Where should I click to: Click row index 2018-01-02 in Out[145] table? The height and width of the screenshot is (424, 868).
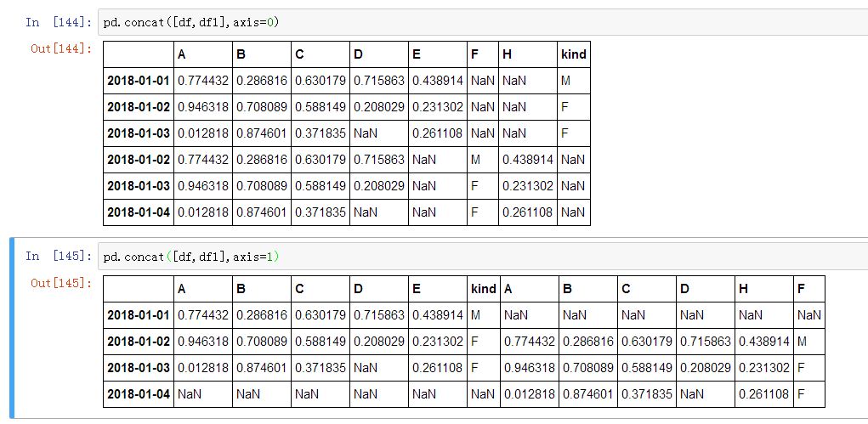(139, 342)
